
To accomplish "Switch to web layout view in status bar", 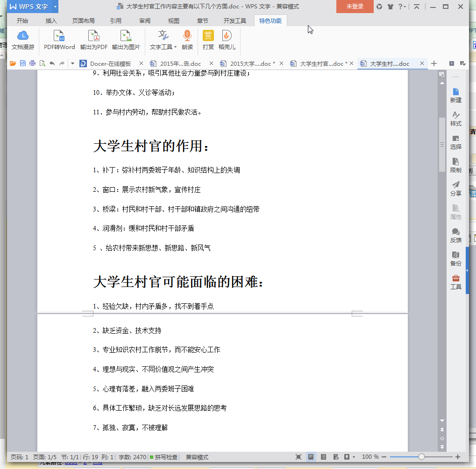I will 336,457.
